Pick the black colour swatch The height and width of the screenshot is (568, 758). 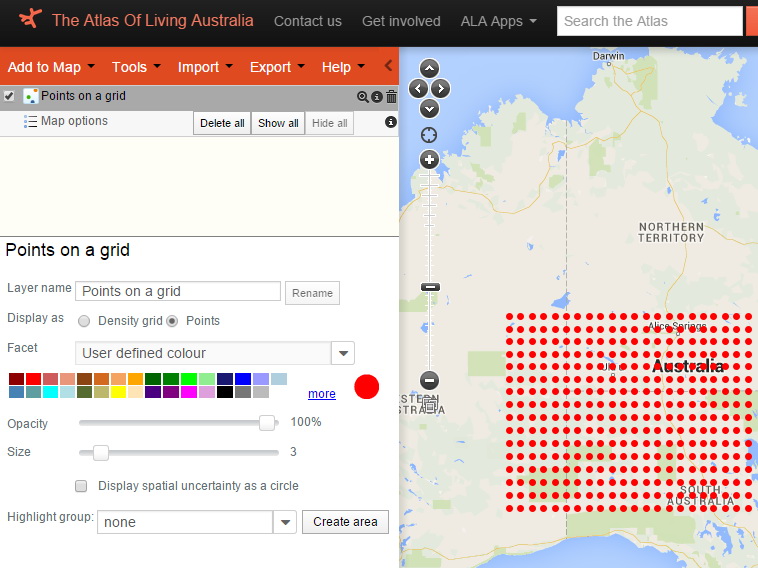pyautogui.click(x=225, y=392)
